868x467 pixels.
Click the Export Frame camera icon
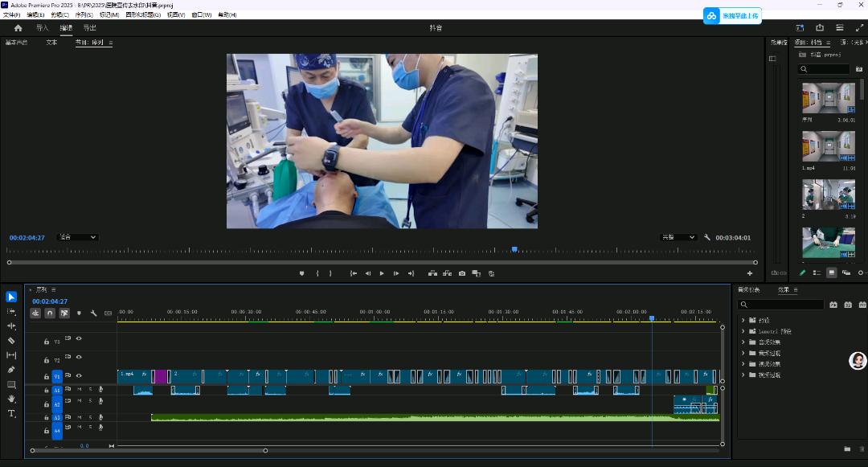coord(462,273)
